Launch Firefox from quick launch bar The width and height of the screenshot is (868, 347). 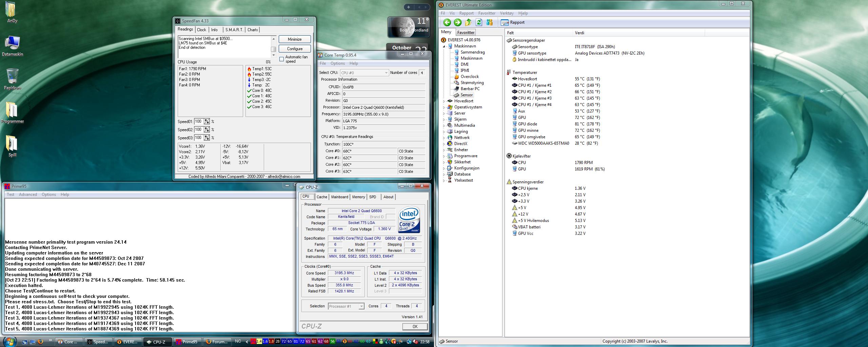click(x=40, y=342)
